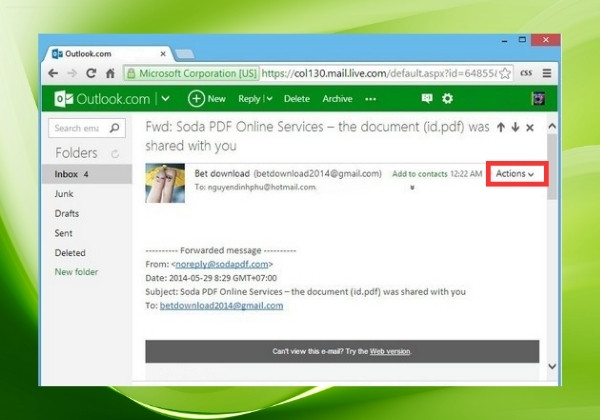
Task: Create a New folder
Action: click(76, 272)
